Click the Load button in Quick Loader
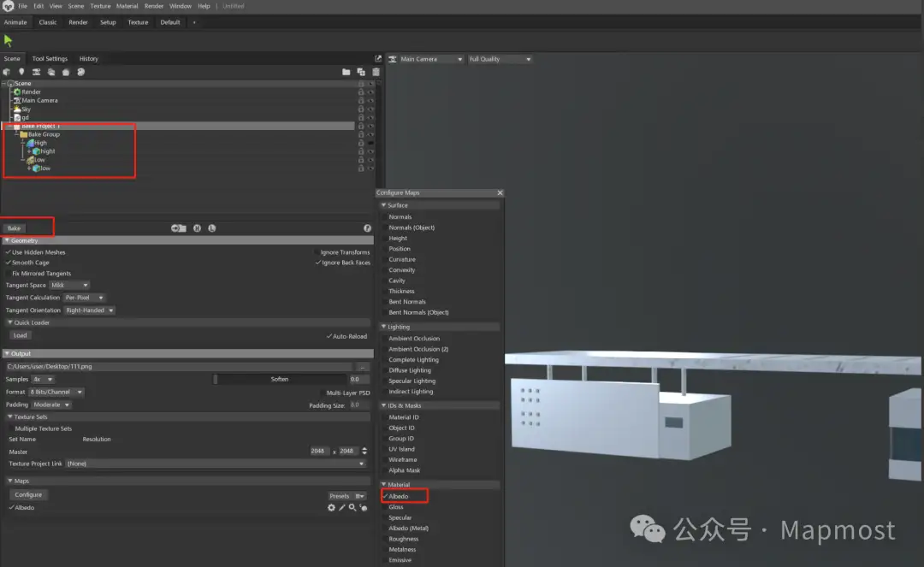Screen dimensions: 924x567 pos(20,335)
